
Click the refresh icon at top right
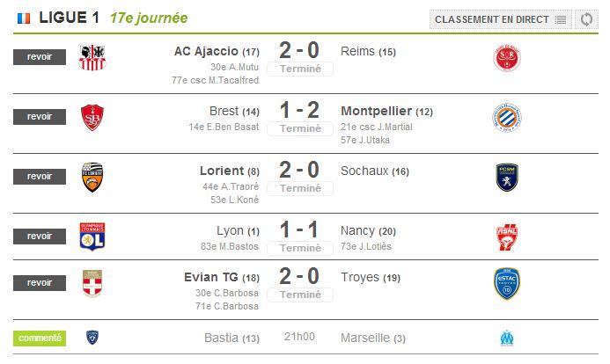click(x=586, y=19)
